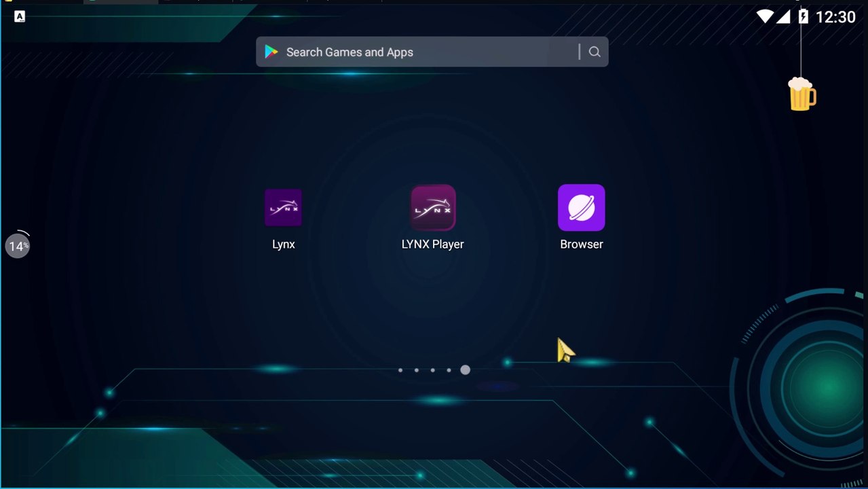
Task: Go to the fourth home page dot
Action: point(449,370)
